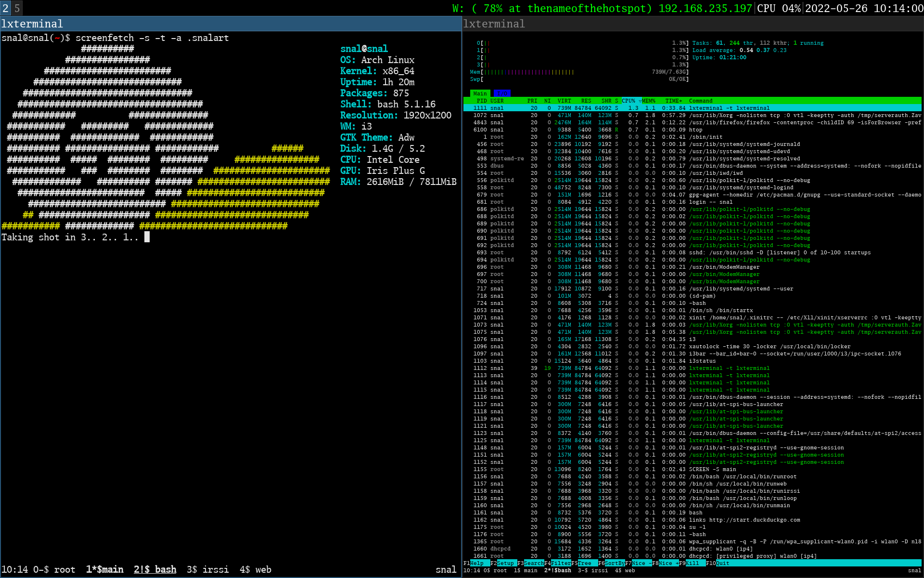Sort processes by the CPU% column header

tap(629, 101)
